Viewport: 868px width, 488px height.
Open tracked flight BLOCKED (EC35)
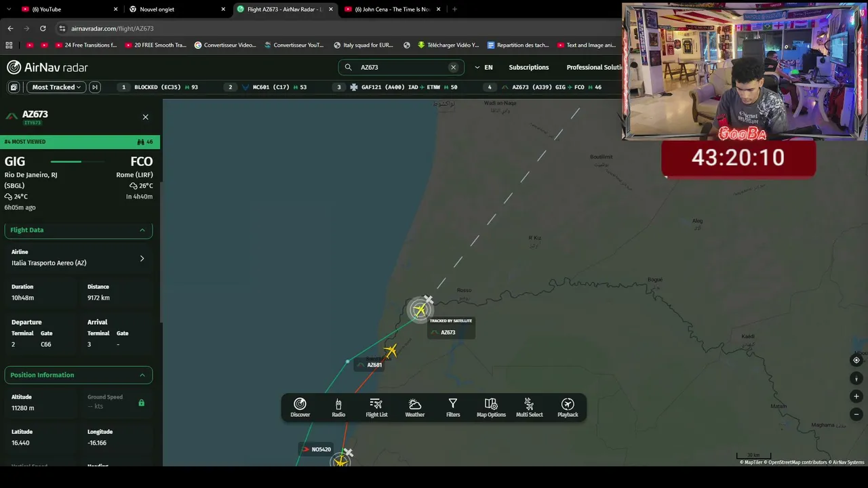(159, 87)
